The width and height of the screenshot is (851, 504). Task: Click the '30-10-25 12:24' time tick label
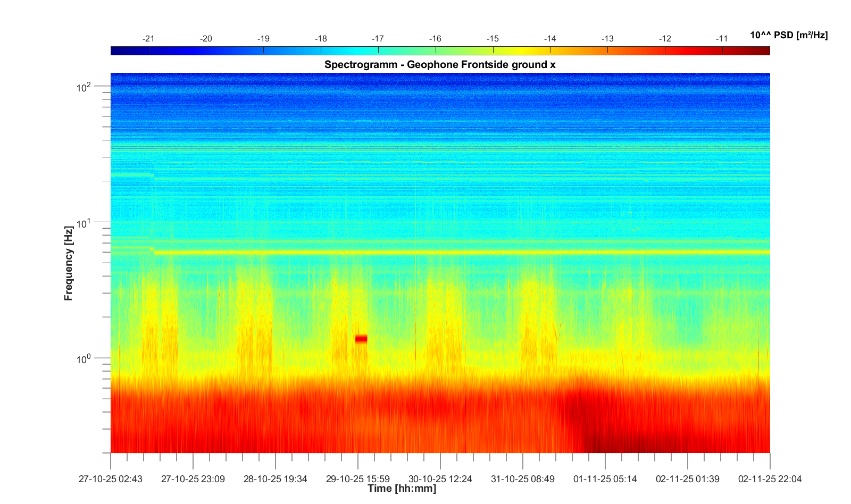(x=440, y=479)
